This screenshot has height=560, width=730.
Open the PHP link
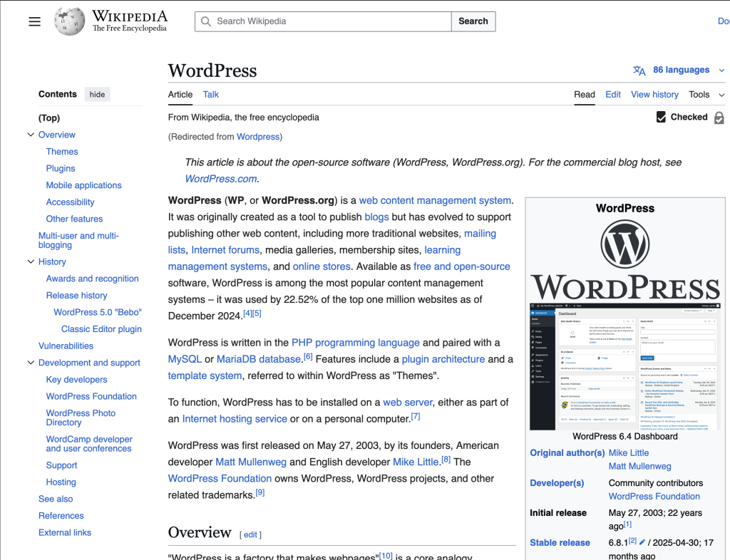click(302, 343)
